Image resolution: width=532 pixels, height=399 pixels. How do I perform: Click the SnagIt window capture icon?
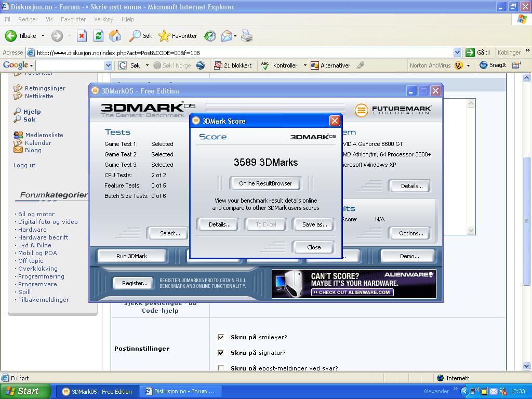(516, 65)
